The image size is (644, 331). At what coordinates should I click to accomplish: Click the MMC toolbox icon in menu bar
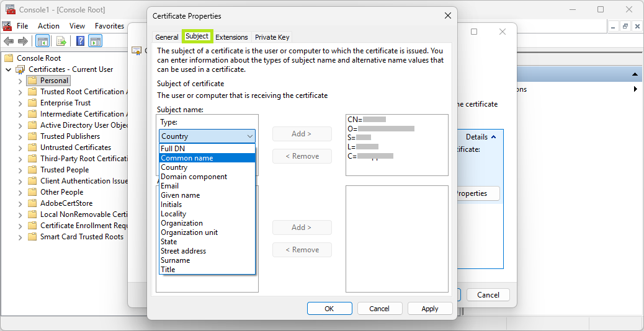tap(7, 26)
